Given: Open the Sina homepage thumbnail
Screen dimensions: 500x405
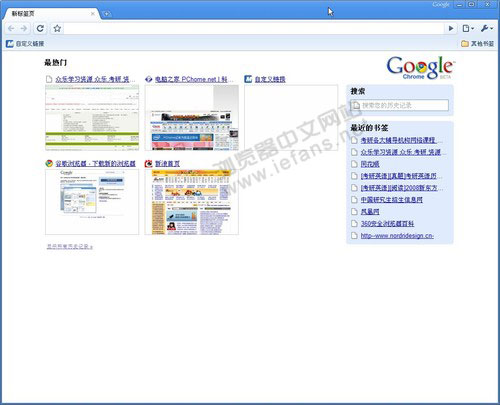Looking at the screenshot, I should pos(192,202).
